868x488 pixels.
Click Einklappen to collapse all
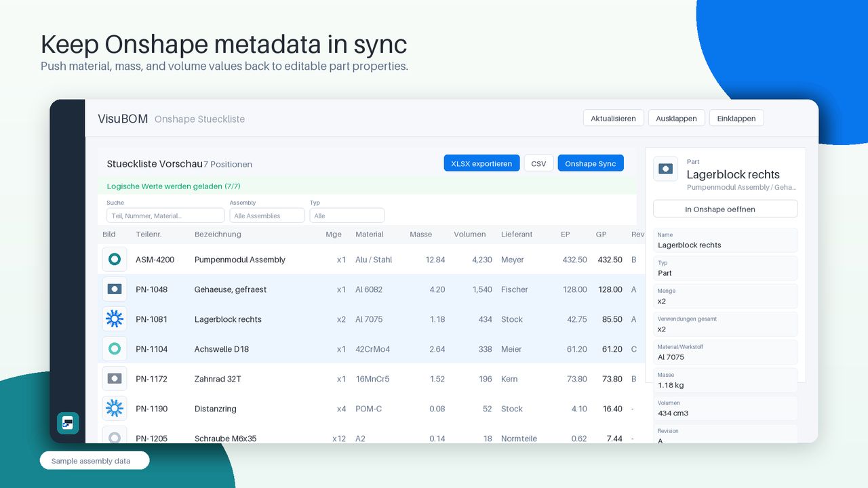point(736,118)
